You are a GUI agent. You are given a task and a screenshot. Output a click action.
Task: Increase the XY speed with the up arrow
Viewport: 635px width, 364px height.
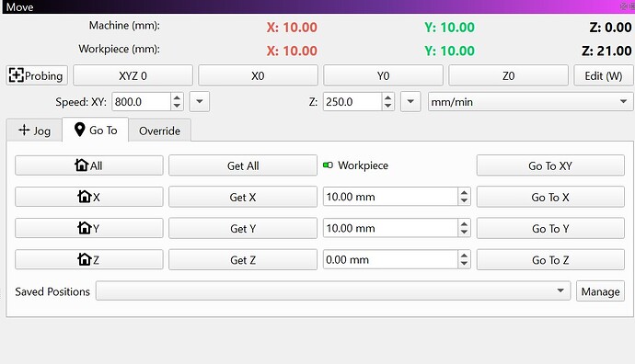click(177, 97)
